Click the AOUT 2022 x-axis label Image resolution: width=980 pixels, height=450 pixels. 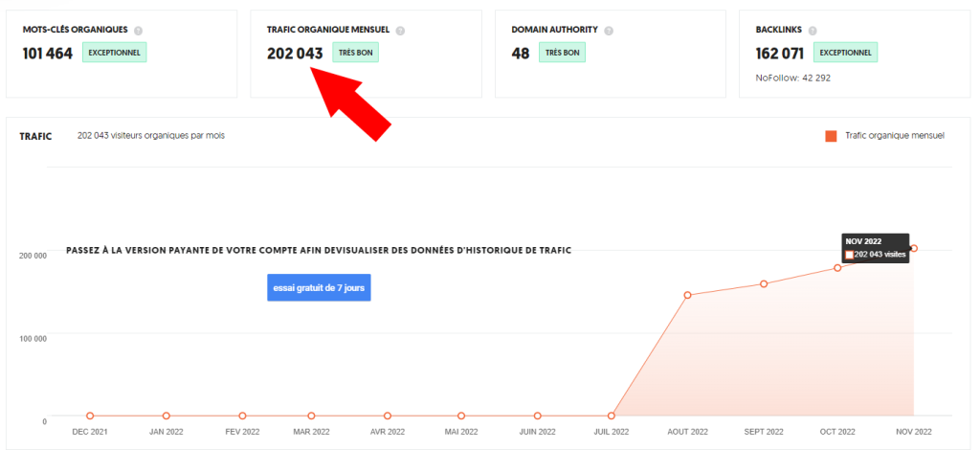[687, 432]
